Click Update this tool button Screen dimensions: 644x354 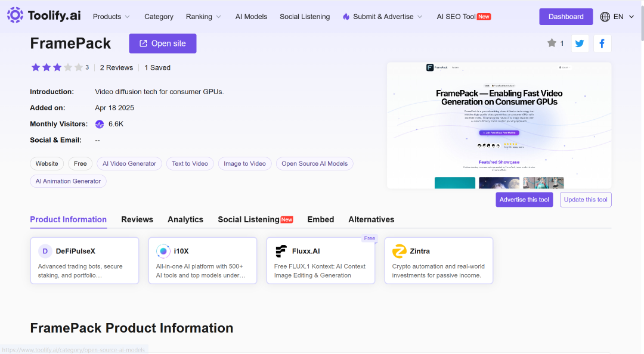(586, 200)
